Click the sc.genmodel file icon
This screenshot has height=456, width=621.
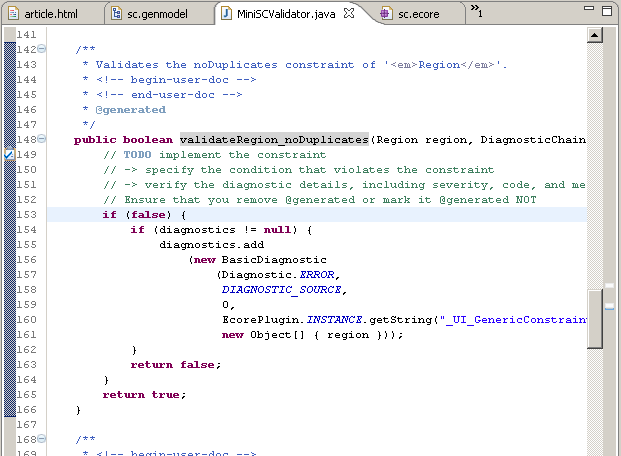[x=116, y=13]
